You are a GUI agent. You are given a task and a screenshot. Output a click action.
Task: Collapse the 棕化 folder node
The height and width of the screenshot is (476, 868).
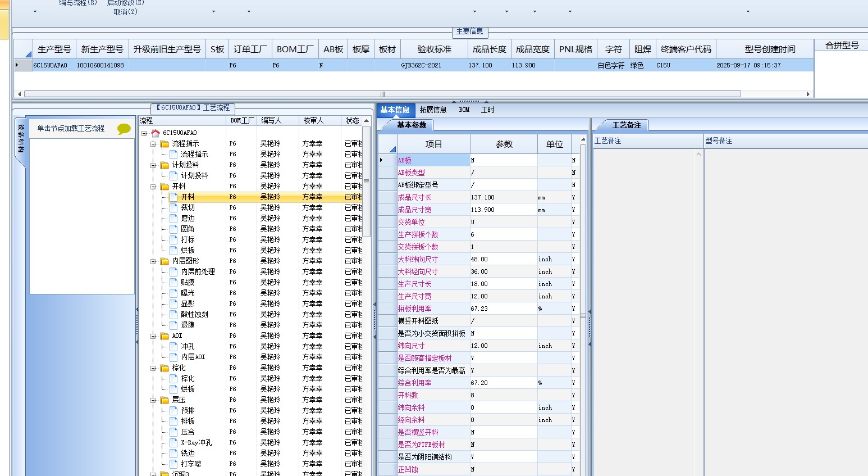[x=153, y=368]
